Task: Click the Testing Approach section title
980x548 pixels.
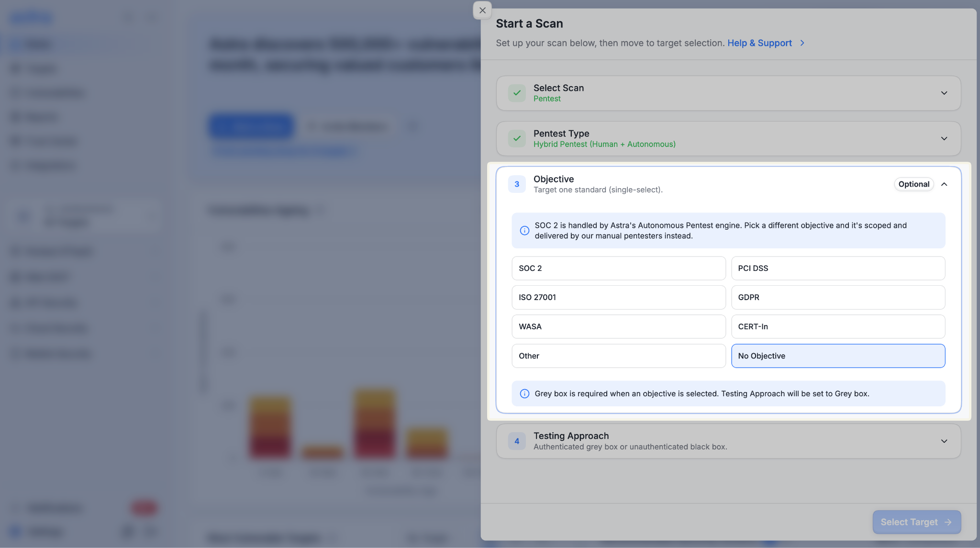Action: coord(571,436)
